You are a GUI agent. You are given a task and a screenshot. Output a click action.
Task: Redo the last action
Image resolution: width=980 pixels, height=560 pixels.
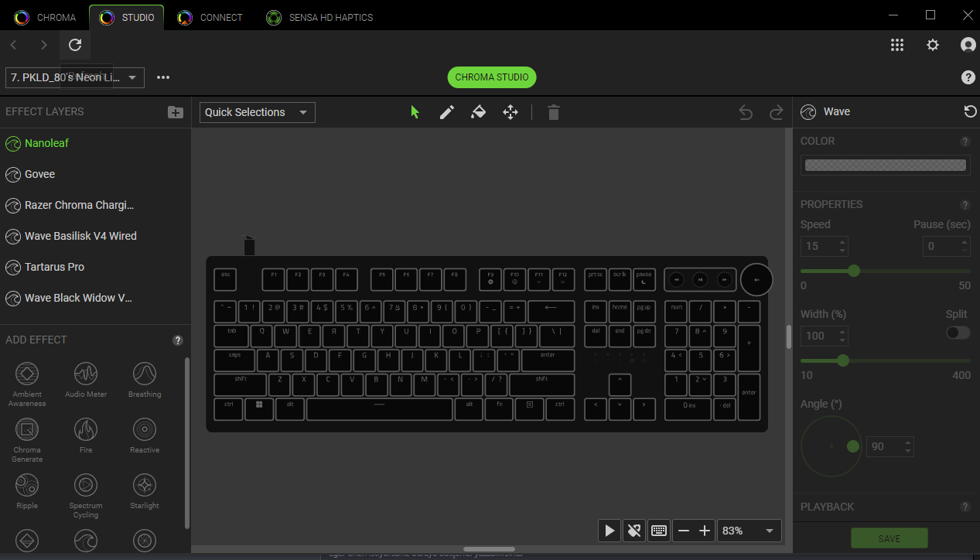[776, 113]
